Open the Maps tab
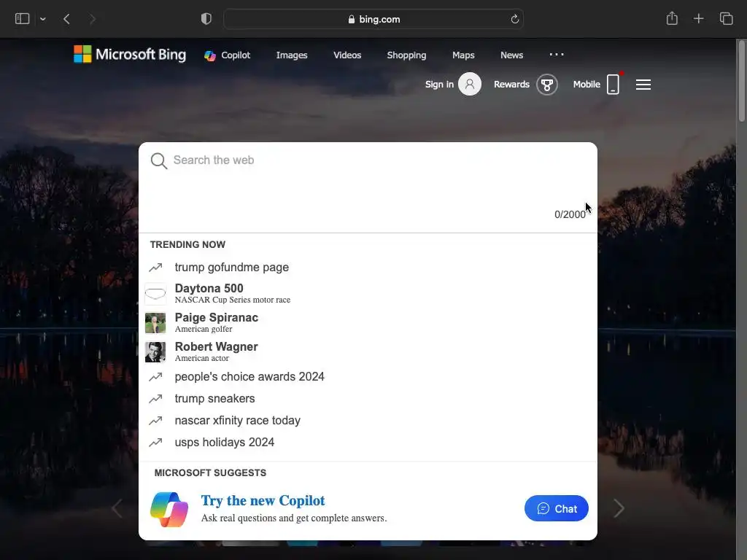Image resolution: width=747 pixels, height=560 pixels. point(463,55)
